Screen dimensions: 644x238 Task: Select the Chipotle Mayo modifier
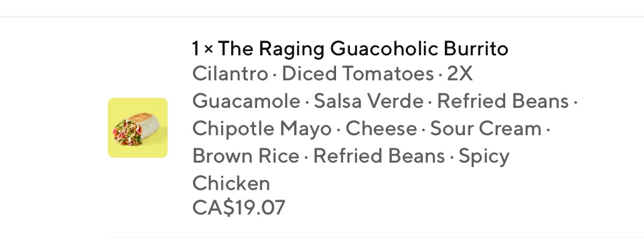point(261,129)
